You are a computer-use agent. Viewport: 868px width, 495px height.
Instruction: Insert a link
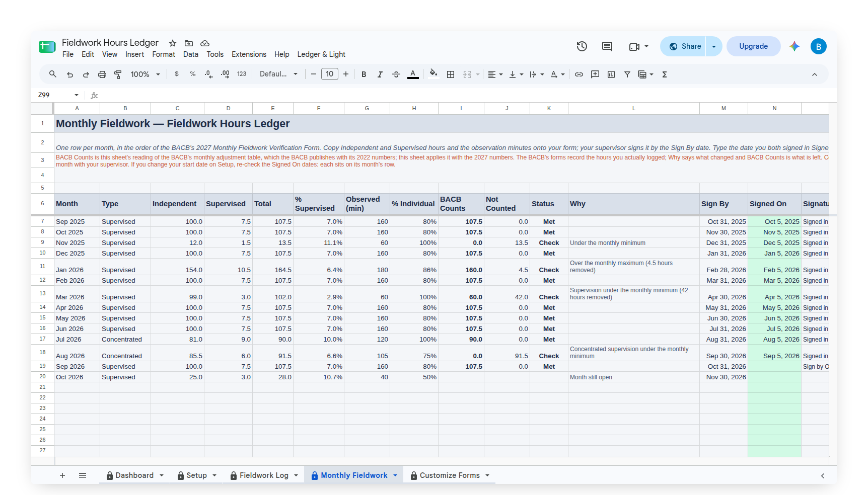click(x=579, y=74)
